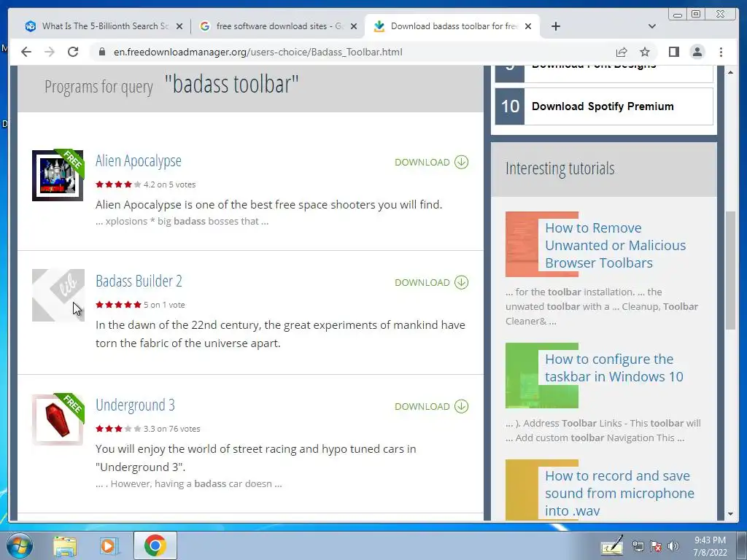
Task: Switch to free software download sites tab
Action: pos(278,26)
